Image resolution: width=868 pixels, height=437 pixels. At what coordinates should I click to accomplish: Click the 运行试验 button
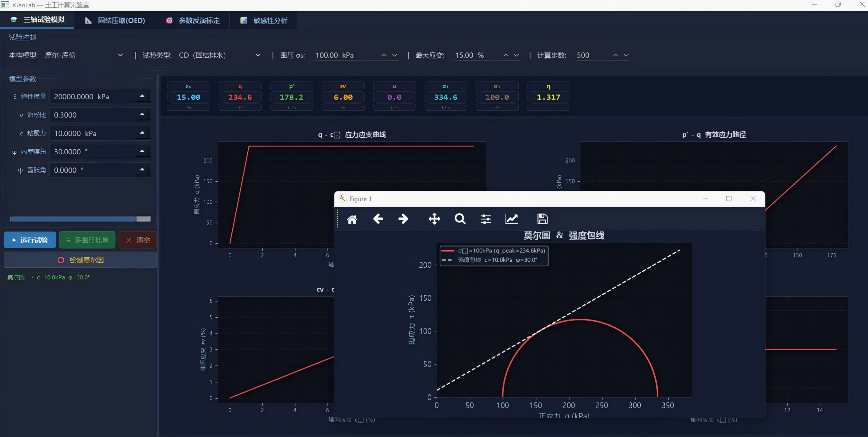30,240
